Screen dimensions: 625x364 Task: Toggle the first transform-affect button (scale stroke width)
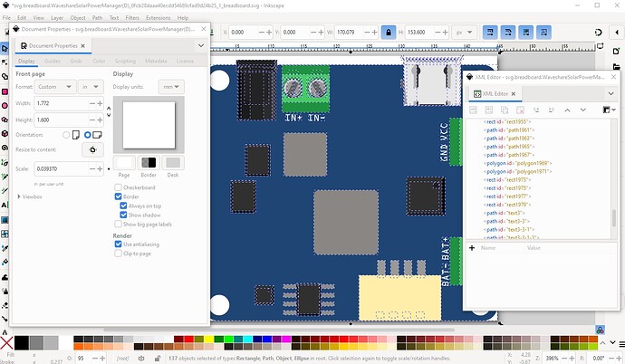[490, 33]
